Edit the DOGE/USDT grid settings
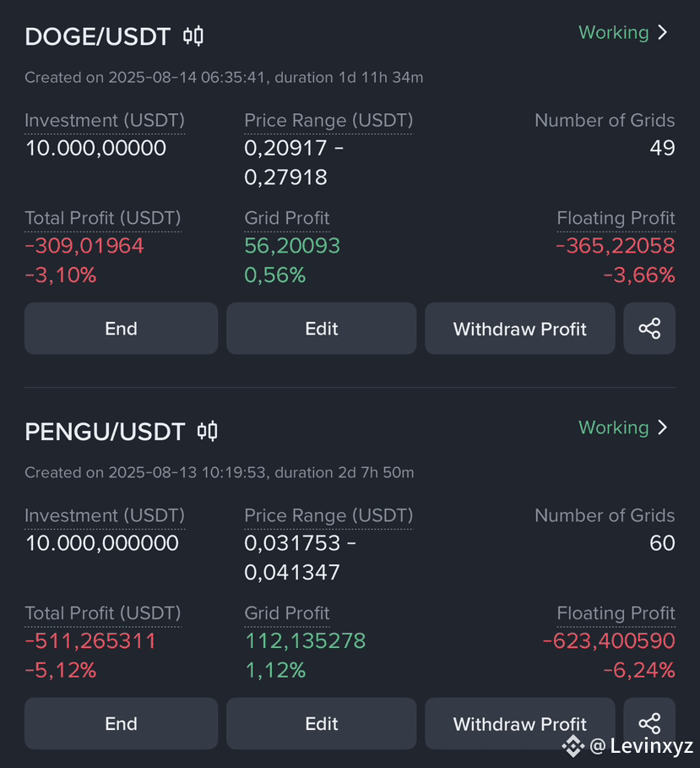 (x=321, y=328)
